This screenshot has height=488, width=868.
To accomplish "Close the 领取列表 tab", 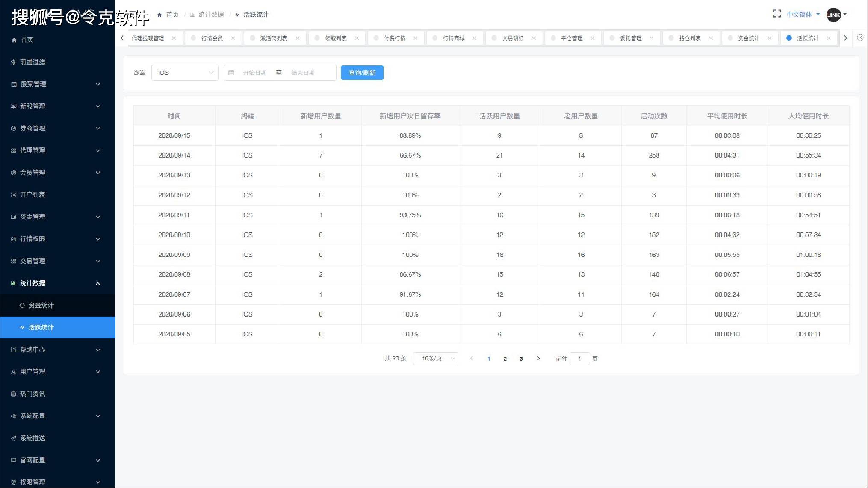I will coord(357,38).
